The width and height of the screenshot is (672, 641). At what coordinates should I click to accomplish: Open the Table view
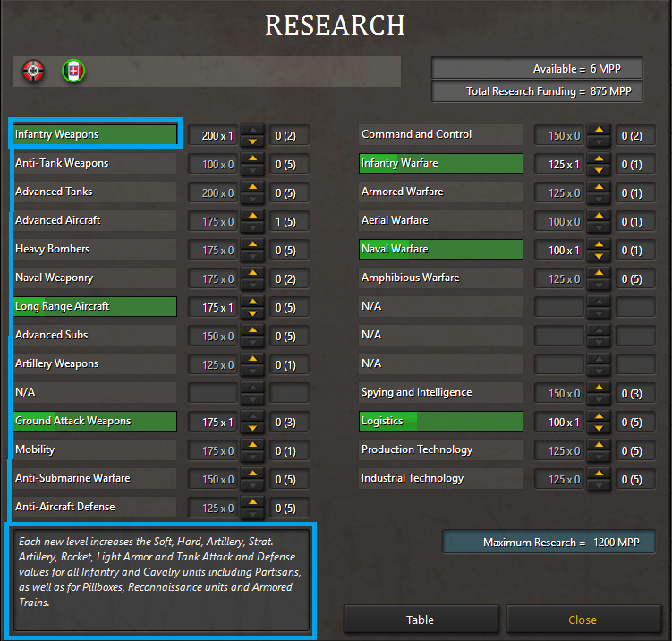[421, 620]
